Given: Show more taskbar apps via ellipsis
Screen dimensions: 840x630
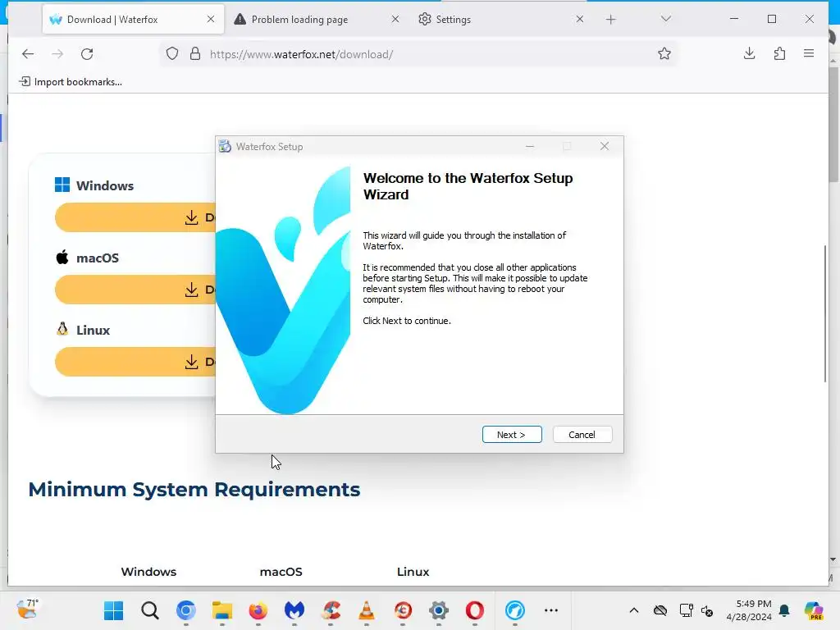Looking at the screenshot, I should point(551,610).
